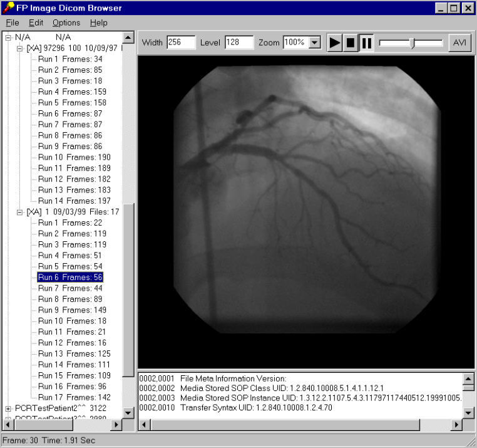
Task: Select Run 11 Frames: 189
Action: point(74,168)
